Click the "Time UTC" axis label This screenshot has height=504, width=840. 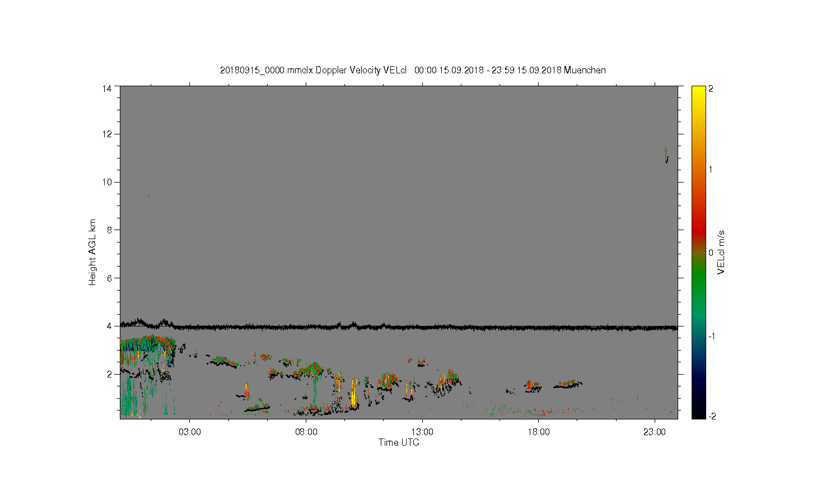399,442
